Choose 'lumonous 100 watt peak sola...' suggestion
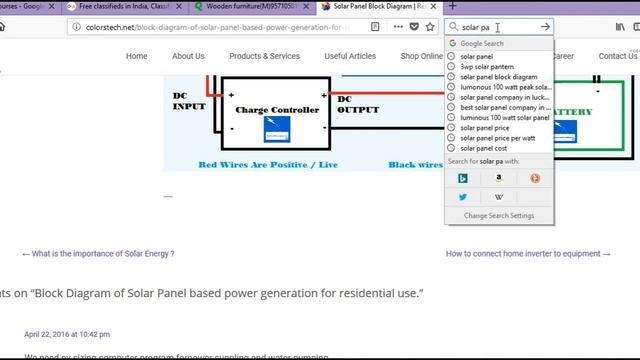This screenshot has width=640, height=360. pyautogui.click(x=499, y=87)
